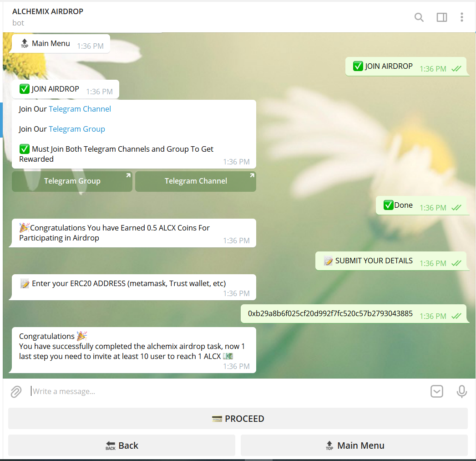The width and height of the screenshot is (476, 461).
Task: Click the BACK arrow emoji on Back button
Action: coord(111,446)
